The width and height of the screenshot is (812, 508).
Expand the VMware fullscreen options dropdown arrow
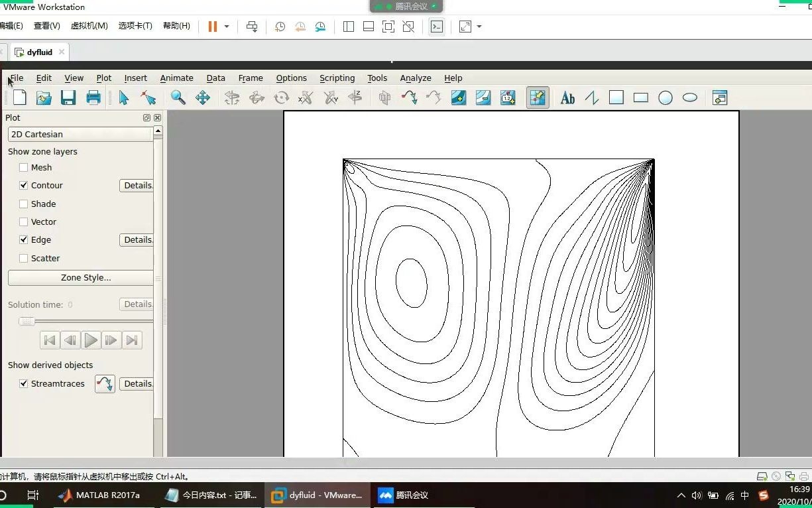click(479, 27)
